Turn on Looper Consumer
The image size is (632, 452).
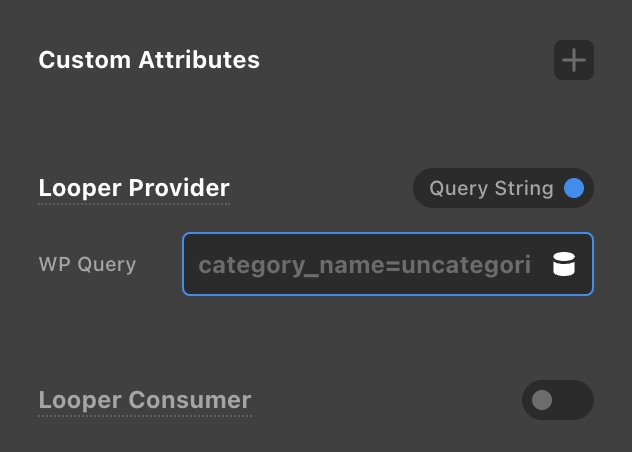pos(557,401)
